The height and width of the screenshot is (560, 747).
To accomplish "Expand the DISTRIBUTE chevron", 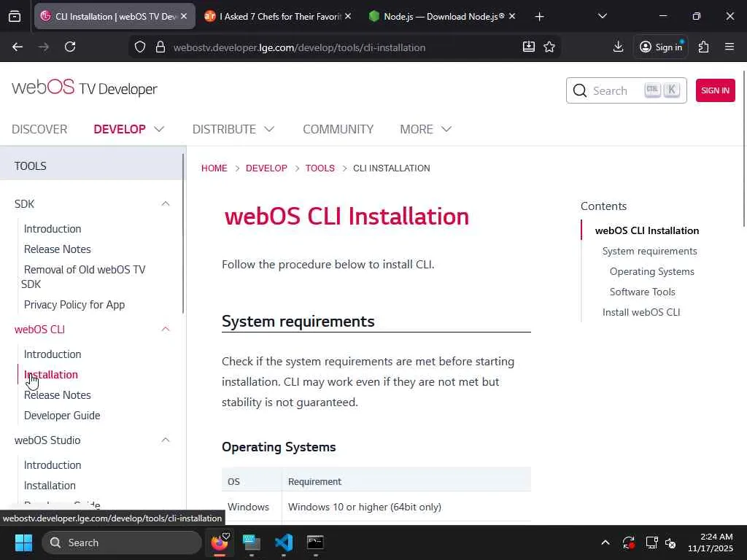I will click(269, 129).
